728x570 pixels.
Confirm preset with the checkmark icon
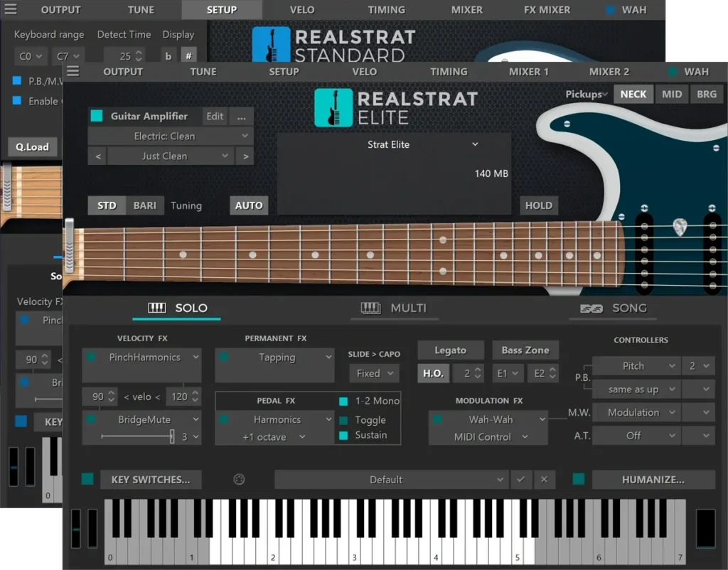pos(521,480)
